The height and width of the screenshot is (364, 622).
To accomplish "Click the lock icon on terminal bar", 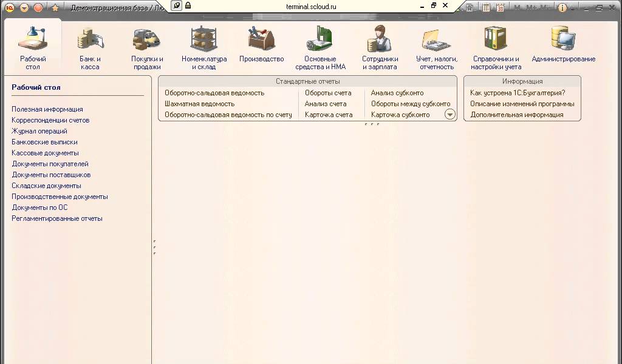I will [x=188, y=5].
